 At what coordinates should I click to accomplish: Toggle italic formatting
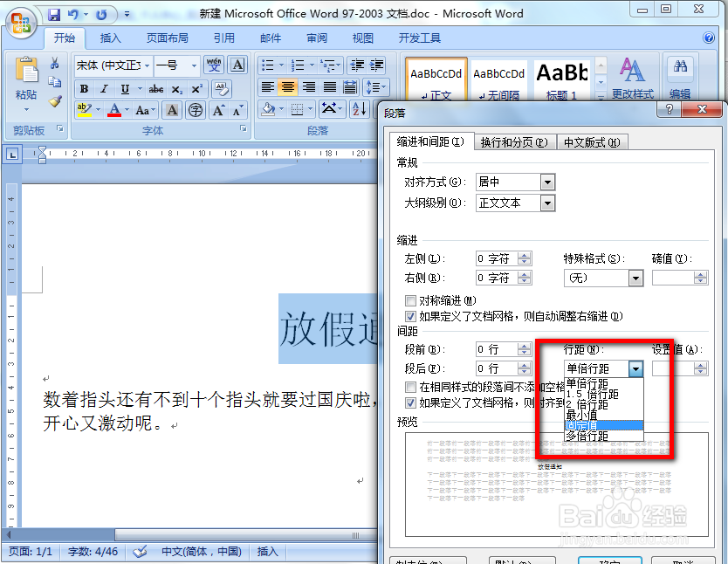tap(104, 89)
